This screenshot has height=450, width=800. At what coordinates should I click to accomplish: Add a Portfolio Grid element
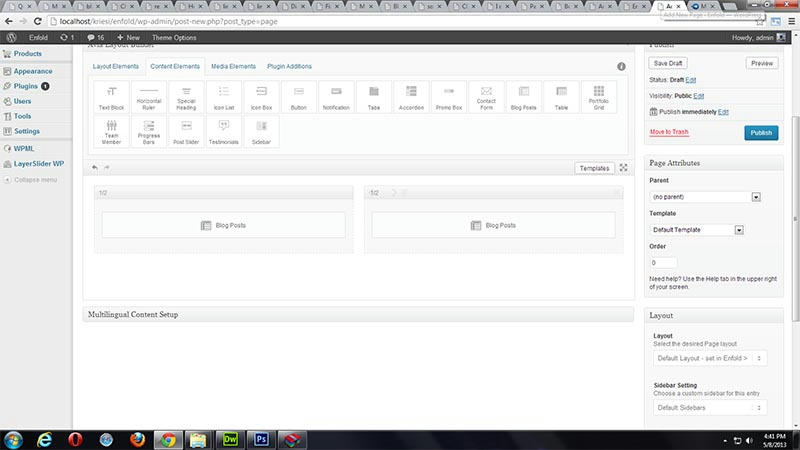tap(598, 97)
